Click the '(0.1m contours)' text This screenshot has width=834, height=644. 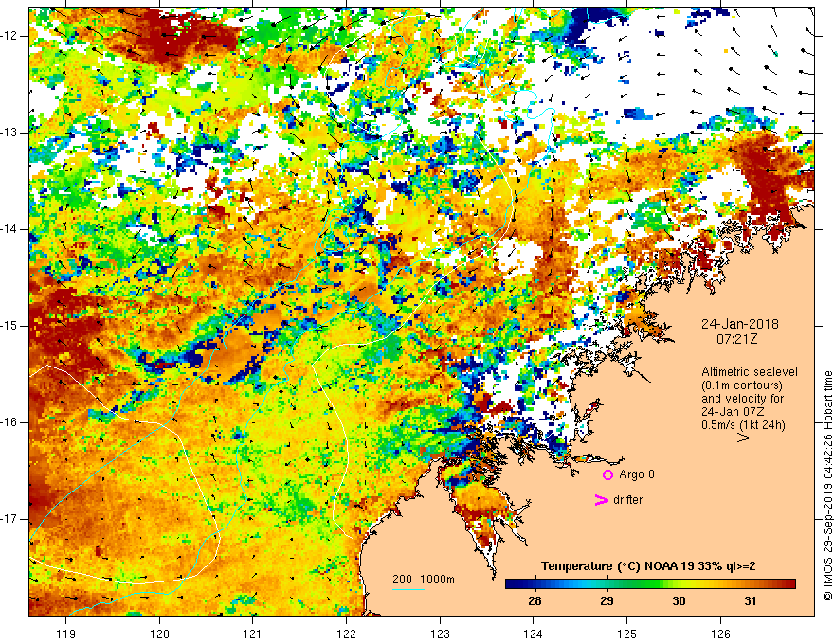742,385
